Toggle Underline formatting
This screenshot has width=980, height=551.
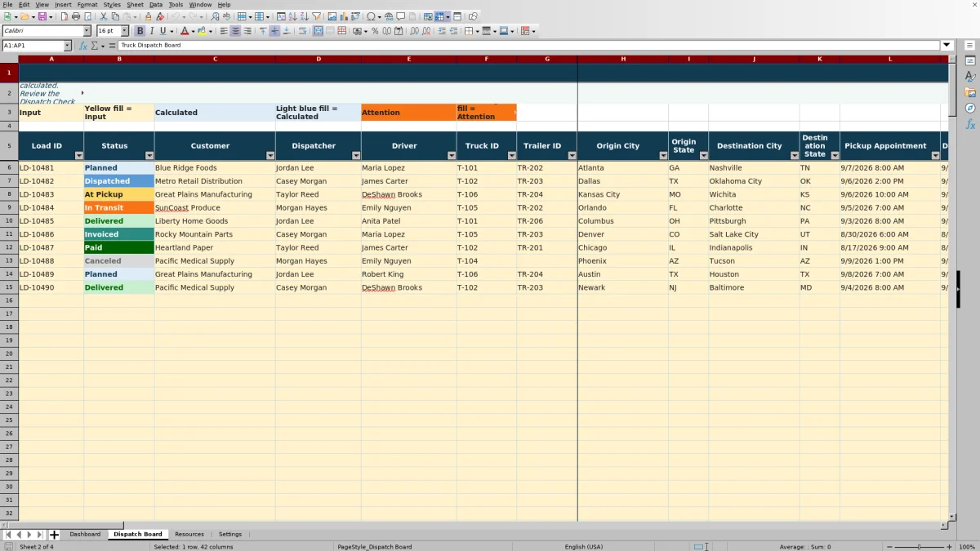click(x=163, y=31)
